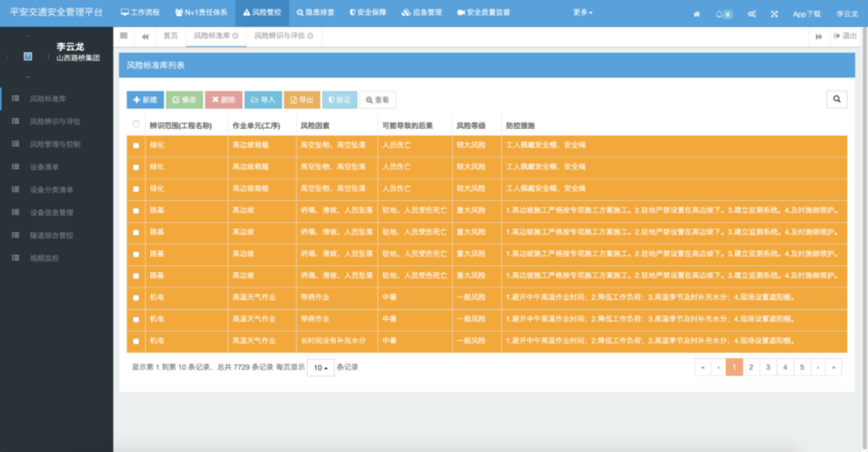
Task: Open the notification bell
Action: point(724,14)
